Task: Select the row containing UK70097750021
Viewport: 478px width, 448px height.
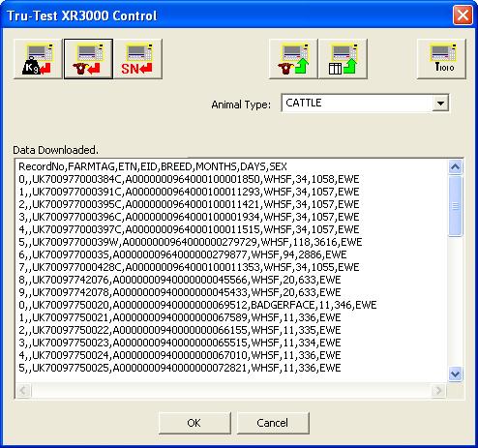Action: (180, 317)
